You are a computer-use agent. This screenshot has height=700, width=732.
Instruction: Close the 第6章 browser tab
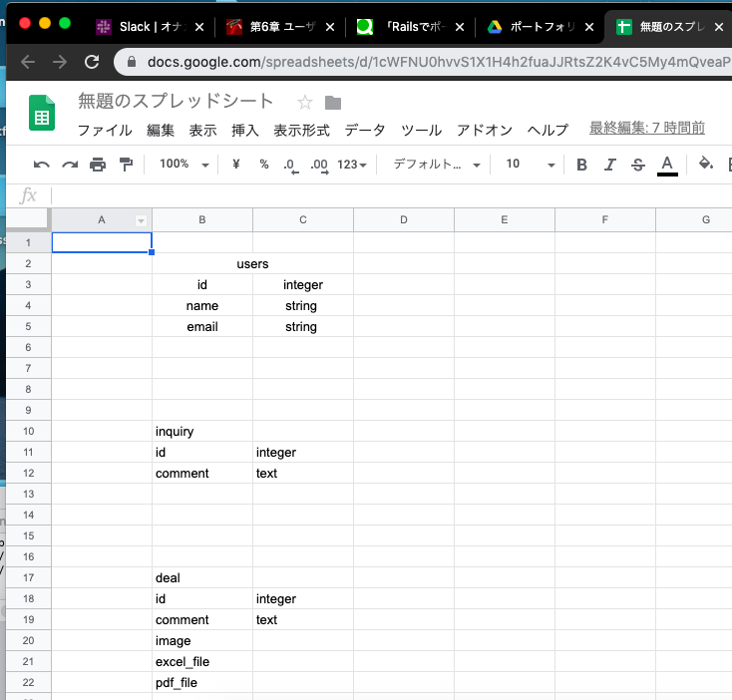click(x=330, y=27)
